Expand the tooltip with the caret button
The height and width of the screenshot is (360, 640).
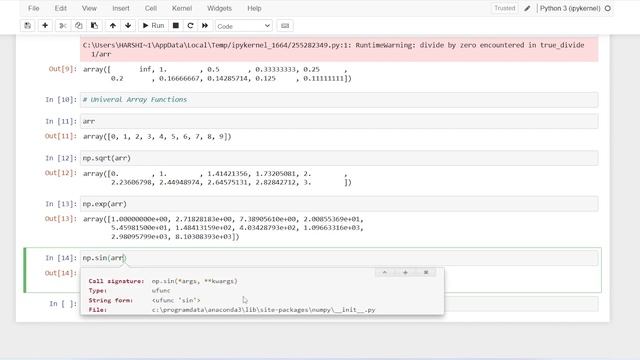[x=384, y=272]
